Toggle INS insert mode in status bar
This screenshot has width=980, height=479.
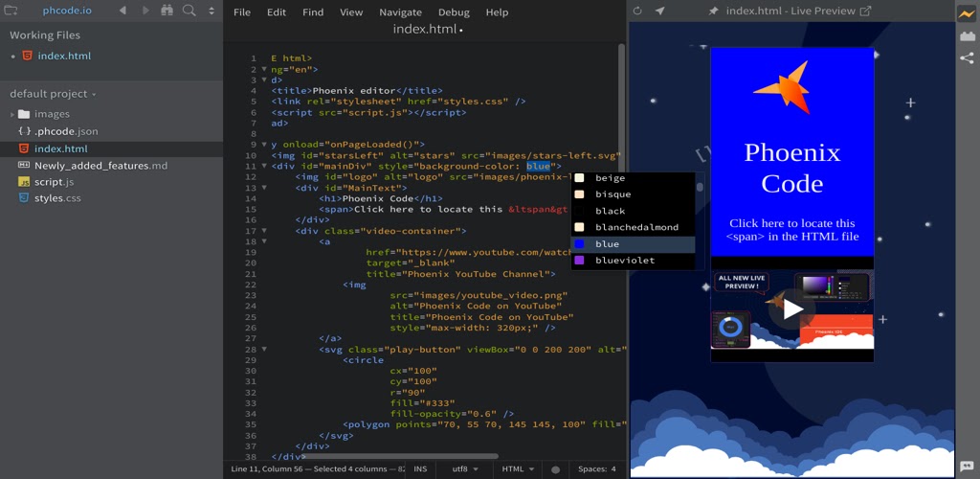(420, 469)
